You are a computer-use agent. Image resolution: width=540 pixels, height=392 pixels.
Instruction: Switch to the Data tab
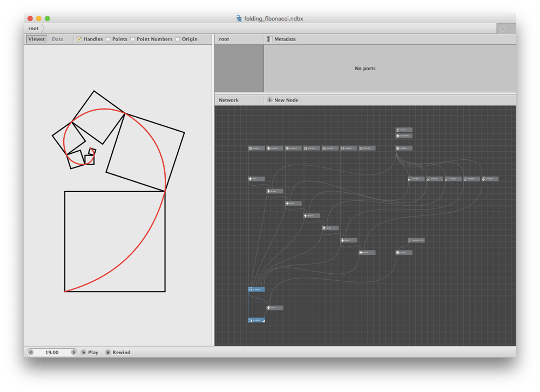coord(58,39)
